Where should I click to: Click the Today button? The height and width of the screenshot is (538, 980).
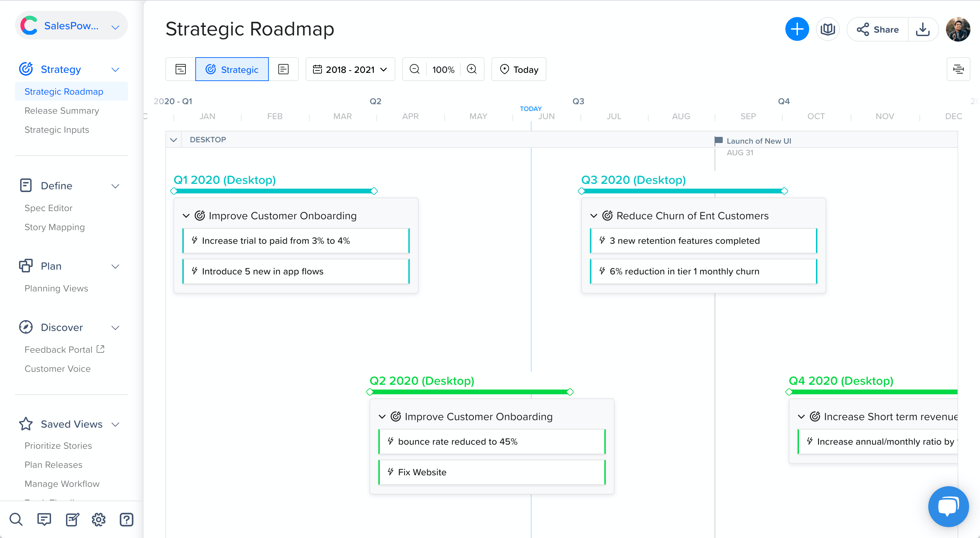(519, 69)
